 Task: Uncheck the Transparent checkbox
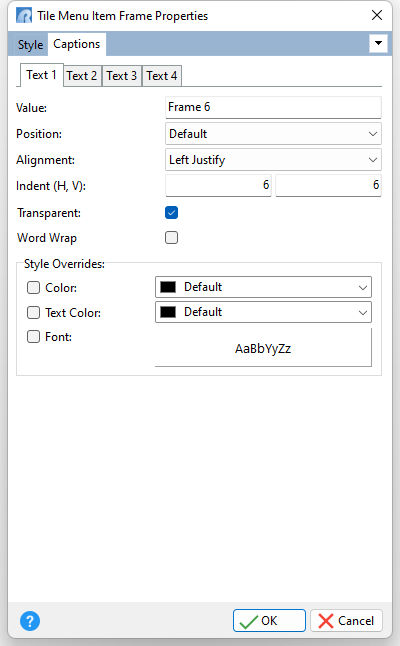pyautogui.click(x=171, y=213)
